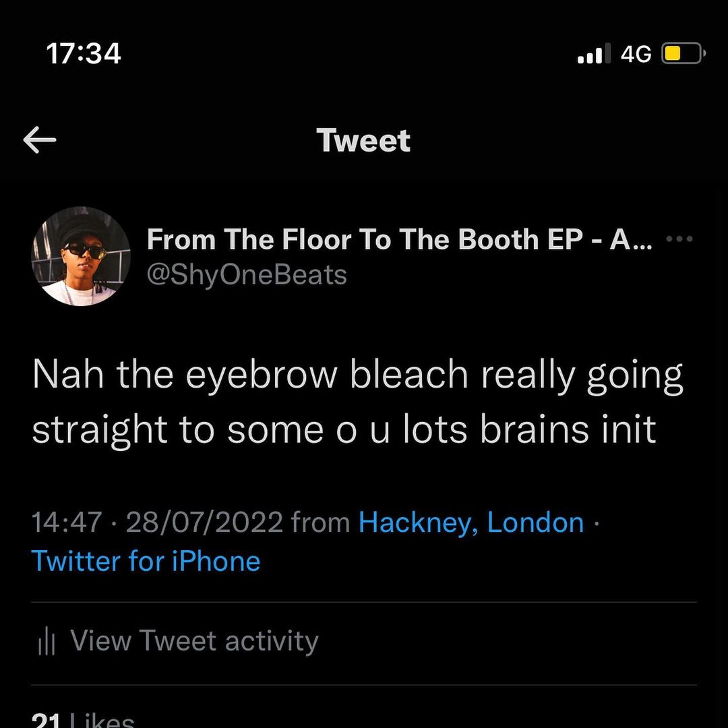
Task: Tap the @ShyOneBeats handle
Action: coord(247,274)
